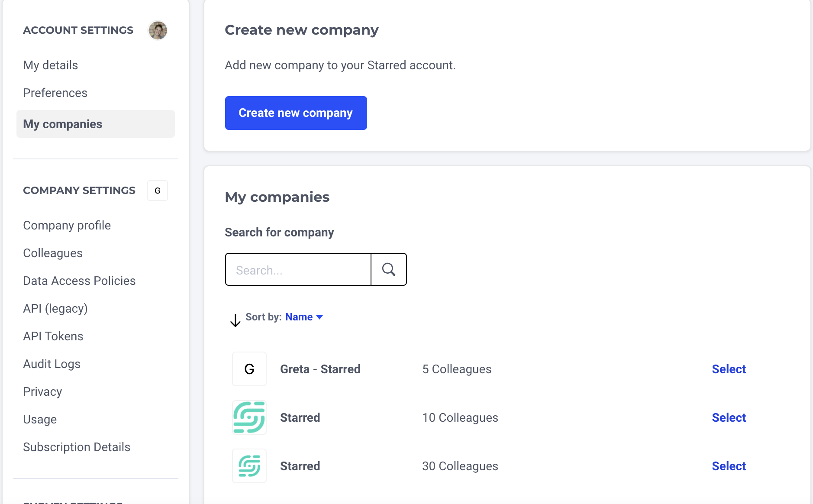Select the Greta - Starred company

click(x=729, y=369)
